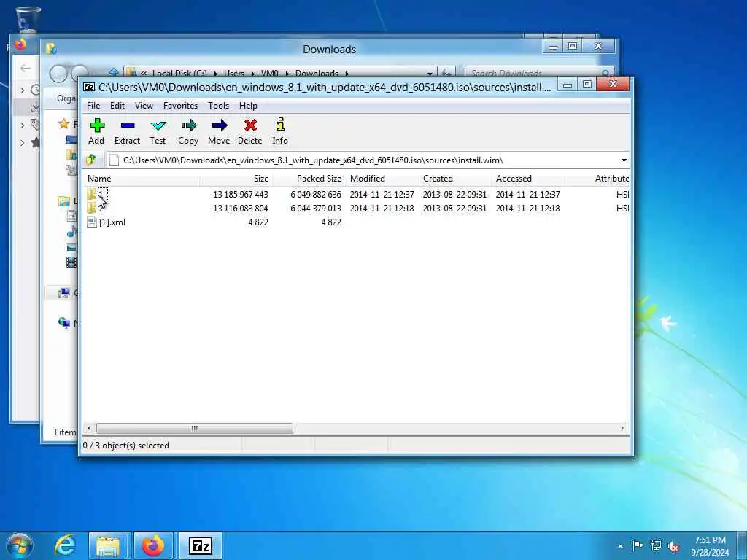The height and width of the screenshot is (560, 747).
Task: Switch to Firefox on the taskbar
Action: click(153, 545)
